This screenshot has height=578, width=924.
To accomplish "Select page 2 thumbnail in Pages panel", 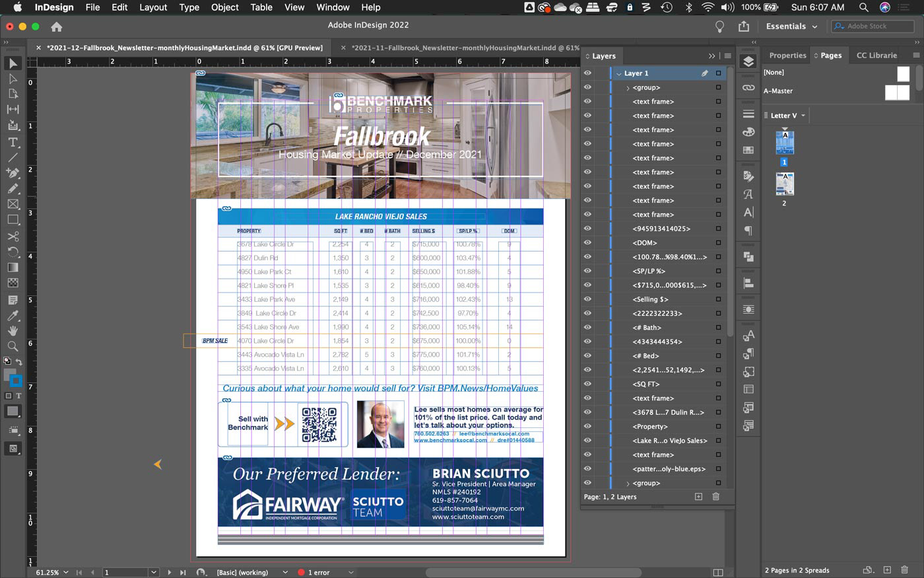I will (x=785, y=184).
